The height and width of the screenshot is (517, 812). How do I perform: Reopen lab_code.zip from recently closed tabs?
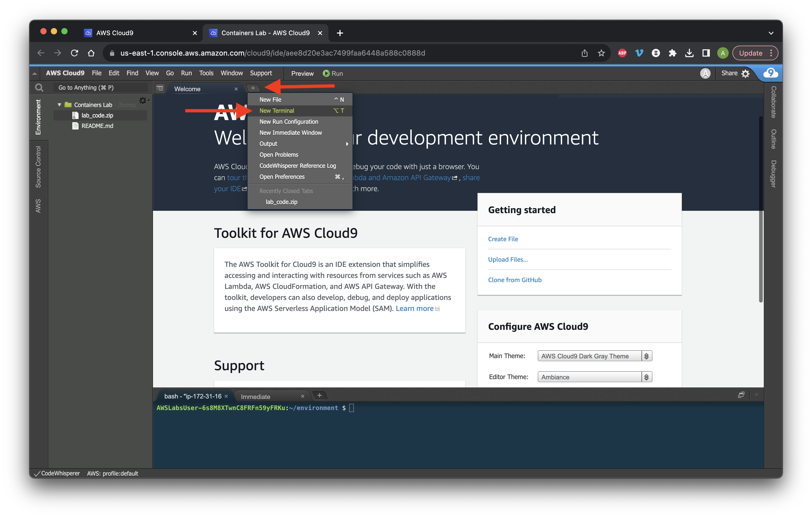[300, 202]
